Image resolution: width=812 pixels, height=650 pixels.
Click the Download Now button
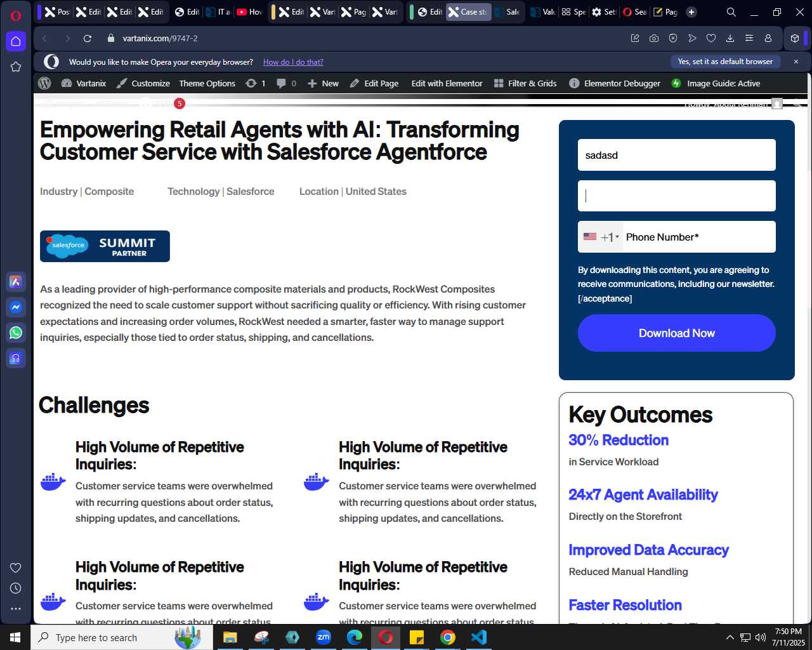pyautogui.click(x=677, y=333)
